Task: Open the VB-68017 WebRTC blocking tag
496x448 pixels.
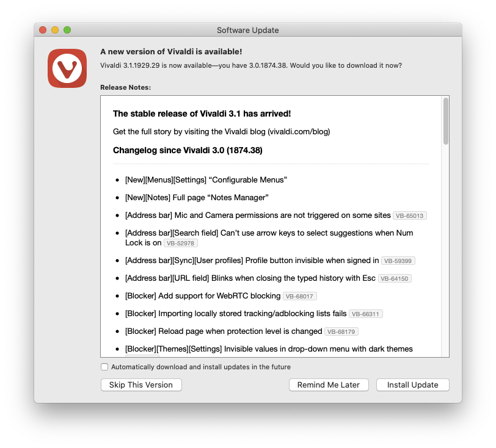Action: (299, 296)
